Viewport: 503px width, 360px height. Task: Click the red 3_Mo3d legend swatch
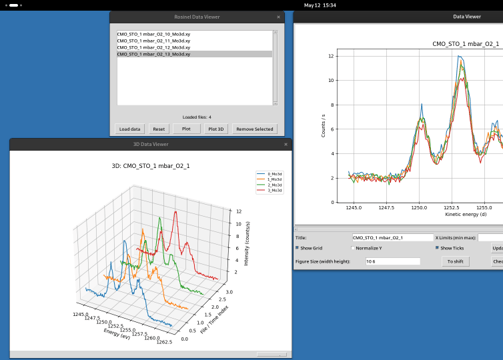pos(261,190)
